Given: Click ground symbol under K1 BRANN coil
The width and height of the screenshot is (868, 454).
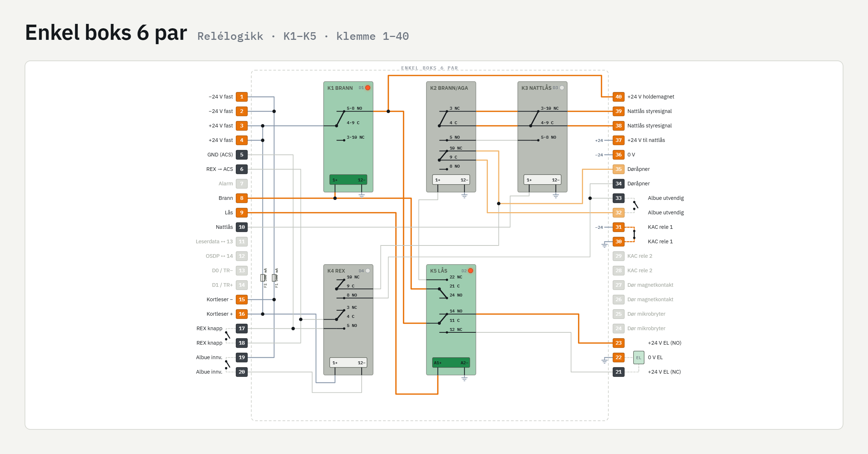Looking at the screenshot, I should point(362,196).
